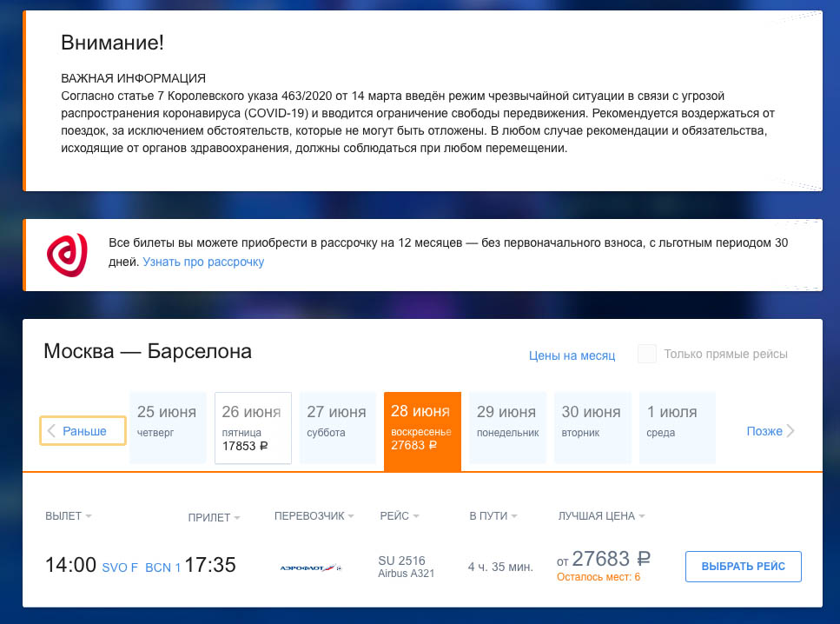The image size is (840, 624).
Task: Open the Цены на месяц link
Action: [572, 355]
